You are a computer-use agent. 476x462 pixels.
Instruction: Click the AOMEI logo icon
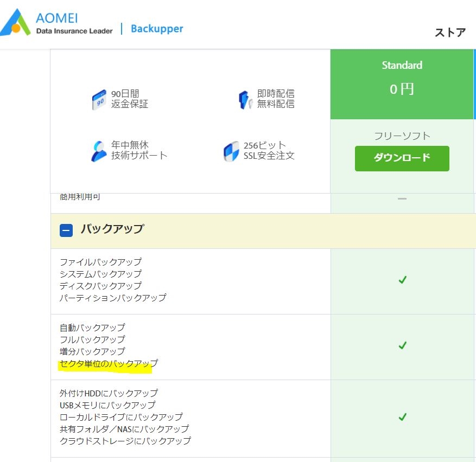15,22
